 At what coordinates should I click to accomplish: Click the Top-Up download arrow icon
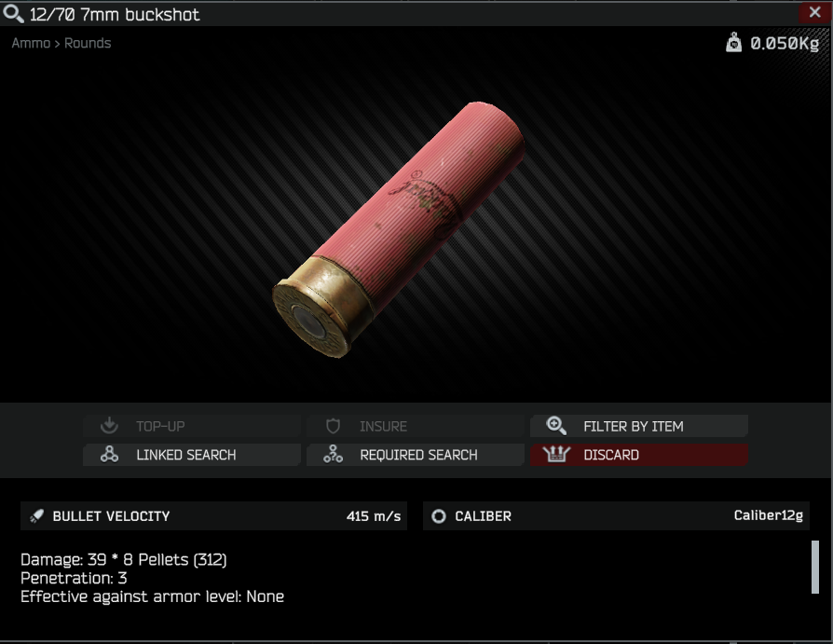[109, 426]
